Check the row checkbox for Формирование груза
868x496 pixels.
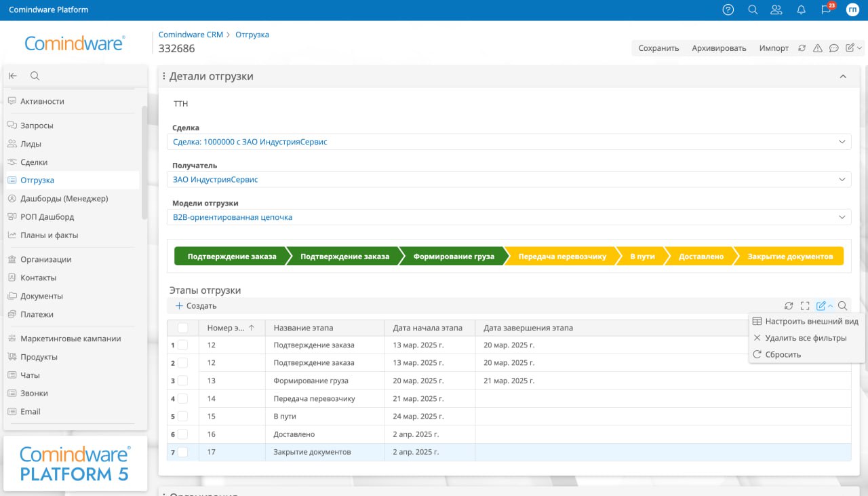[x=182, y=381]
